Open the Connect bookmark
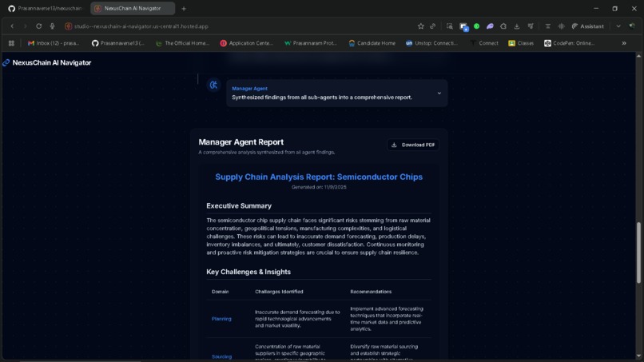 (484, 43)
